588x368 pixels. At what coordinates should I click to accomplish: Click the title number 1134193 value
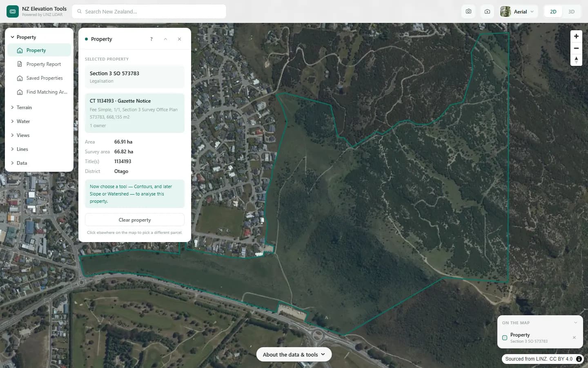pyautogui.click(x=122, y=162)
